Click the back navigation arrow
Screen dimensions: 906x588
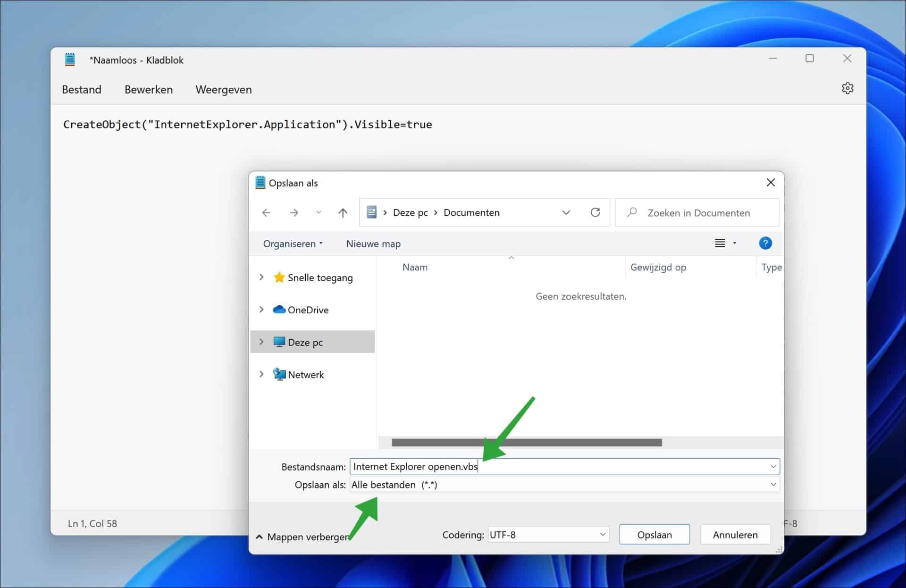click(266, 212)
